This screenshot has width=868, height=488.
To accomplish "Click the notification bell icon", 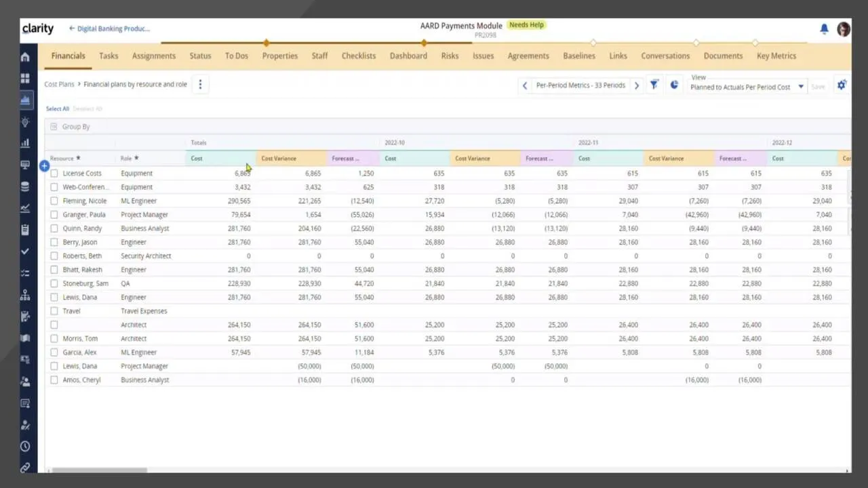I will [x=824, y=28].
